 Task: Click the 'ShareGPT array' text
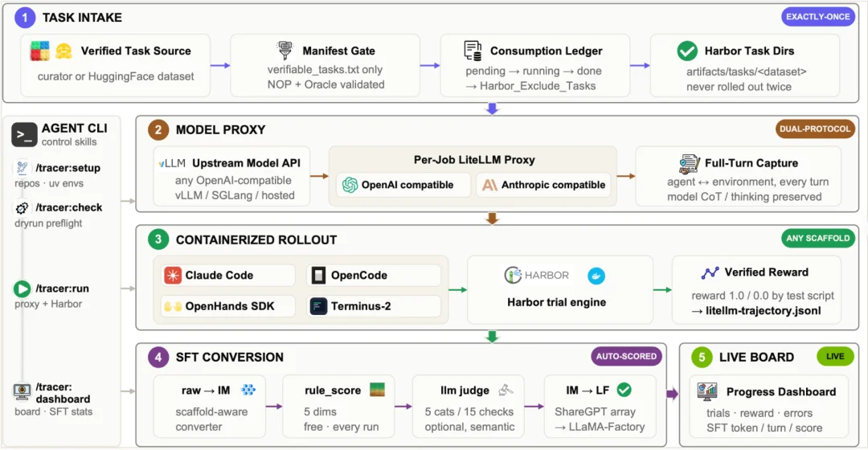595,411
